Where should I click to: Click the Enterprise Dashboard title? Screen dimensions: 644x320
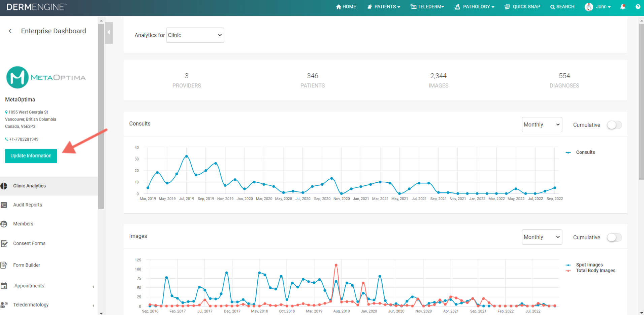[53, 31]
